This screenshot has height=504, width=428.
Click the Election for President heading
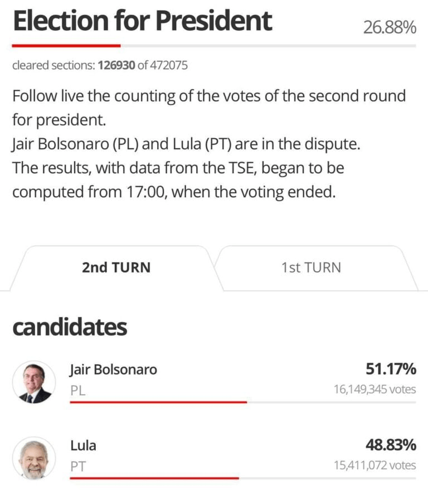[142, 21]
